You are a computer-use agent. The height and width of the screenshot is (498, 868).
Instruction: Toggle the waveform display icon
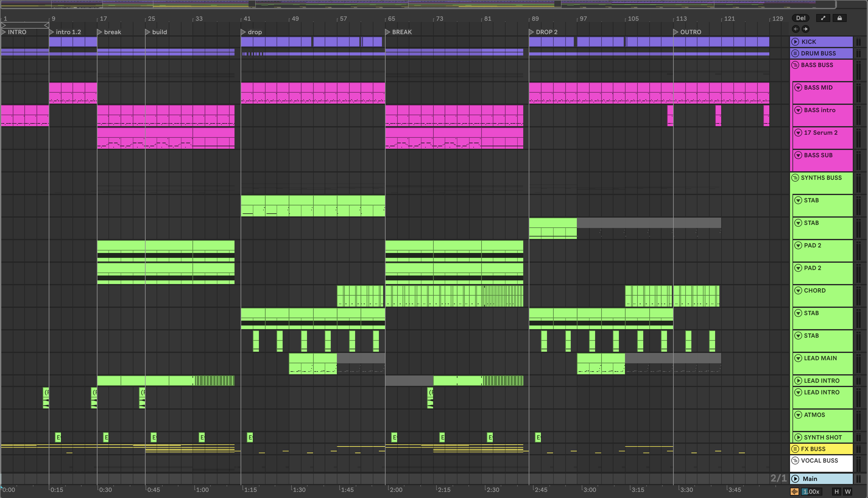click(795, 492)
